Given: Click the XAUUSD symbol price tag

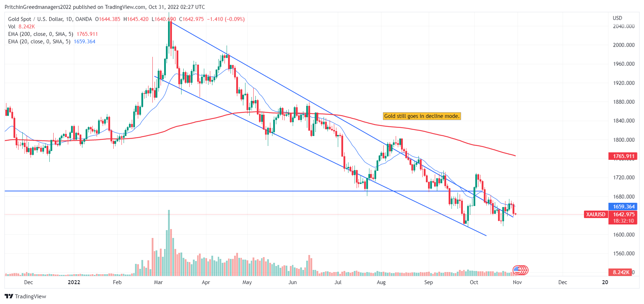Looking at the screenshot, I should tap(596, 215).
